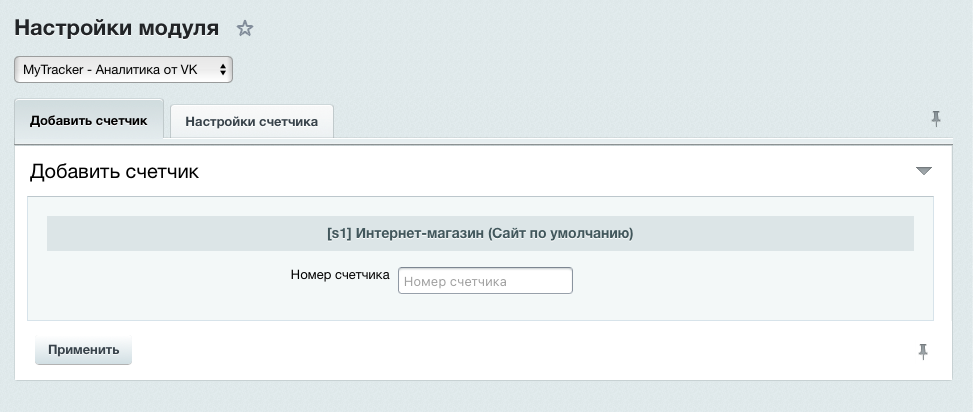973x412 pixels.
Task: Click the gray arrow at section header right
Action: 924,171
